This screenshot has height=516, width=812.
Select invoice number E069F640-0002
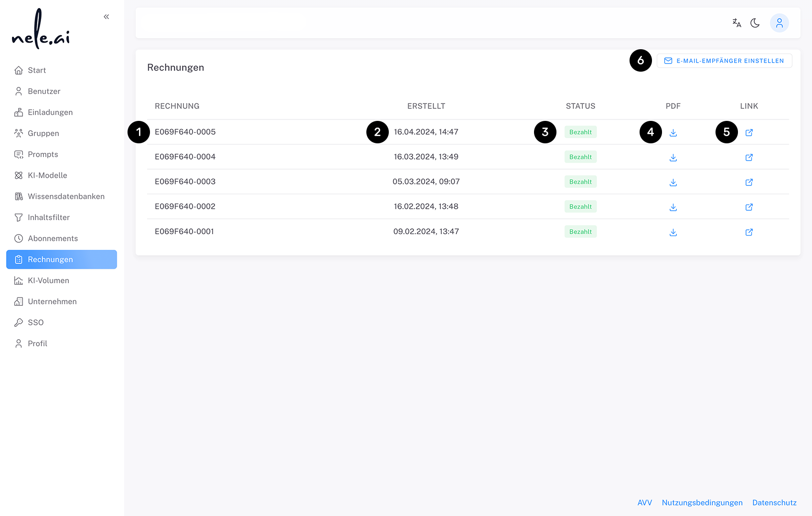(185, 206)
